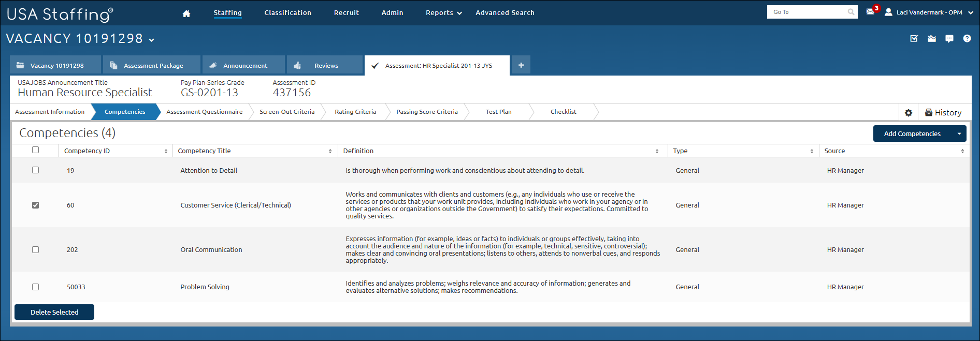Open the help question mark icon
Screen dimensions: 980x341
point(967,38)
